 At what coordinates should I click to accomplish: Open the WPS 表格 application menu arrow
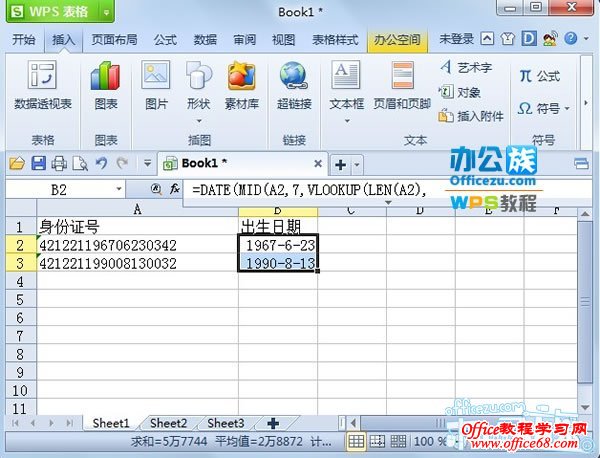(x=106, y=12)
